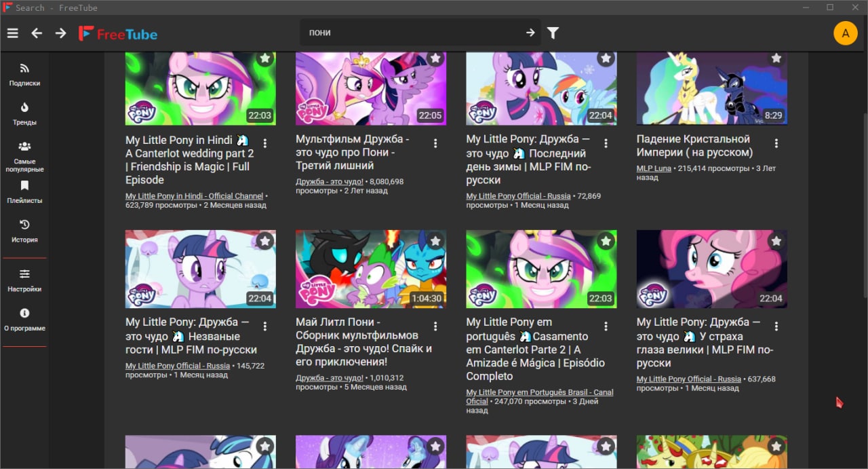Open История in sidebar

coord(24,231)
